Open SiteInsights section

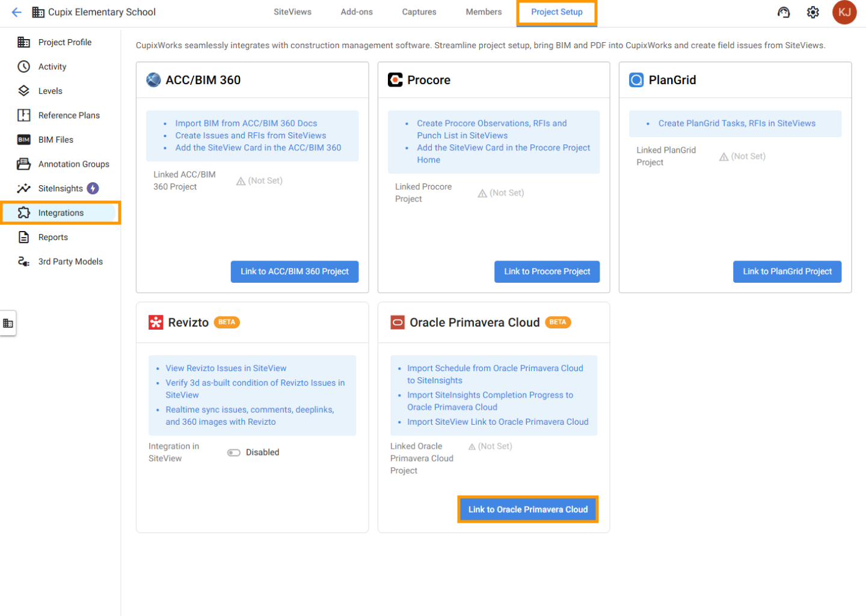(61, 188)
